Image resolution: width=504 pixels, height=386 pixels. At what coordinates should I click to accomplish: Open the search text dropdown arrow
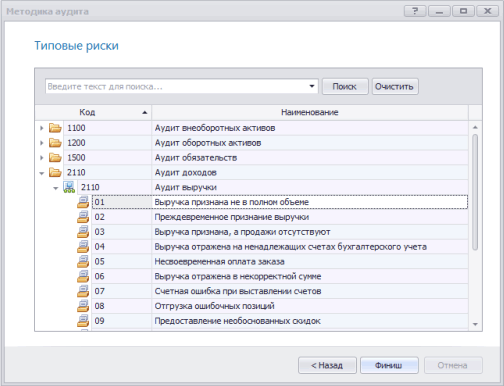click(312, 86)
